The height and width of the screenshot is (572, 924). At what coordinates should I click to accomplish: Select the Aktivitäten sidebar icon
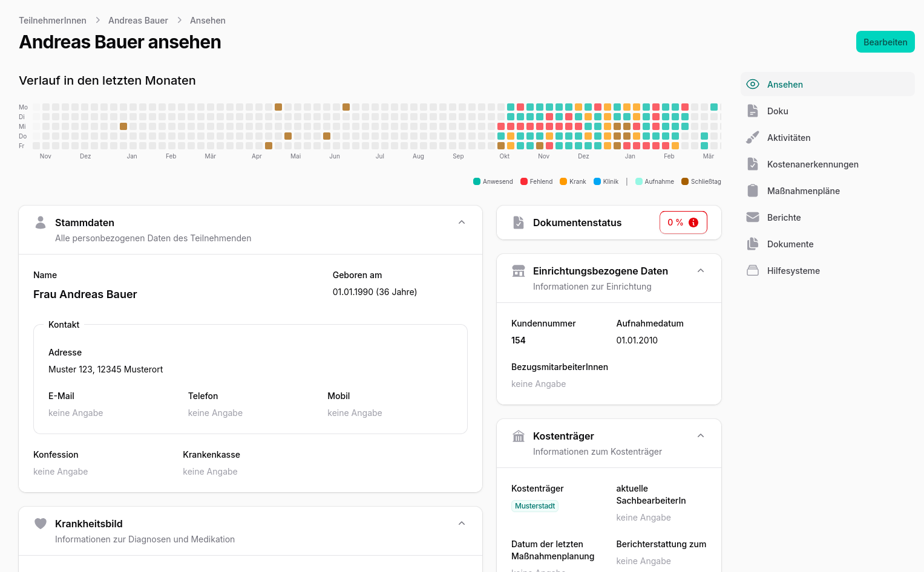752,137
